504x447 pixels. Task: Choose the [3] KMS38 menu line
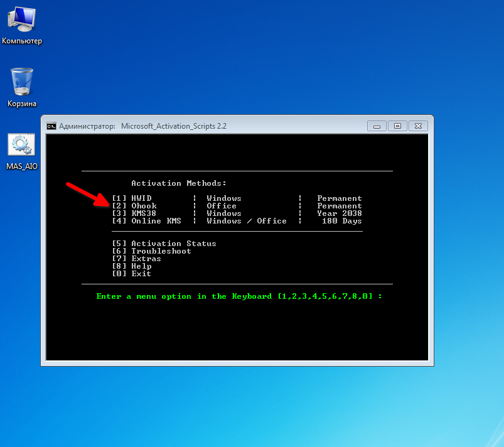[x=134, y=213]
